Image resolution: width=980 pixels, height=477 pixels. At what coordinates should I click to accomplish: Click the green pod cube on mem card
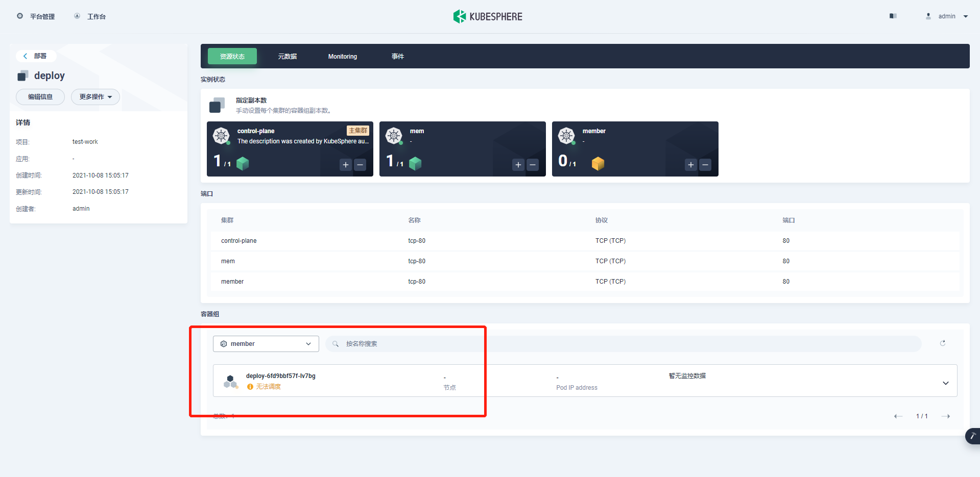click(x=416, y=163)
